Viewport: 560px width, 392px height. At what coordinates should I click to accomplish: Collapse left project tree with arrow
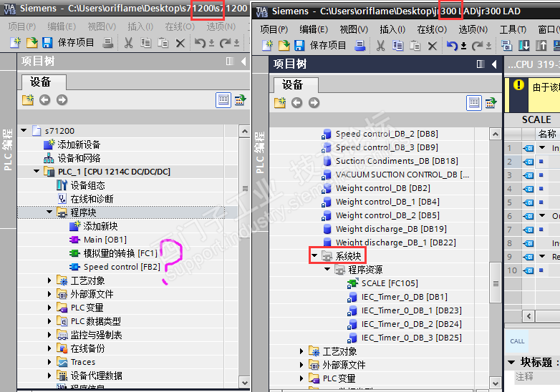[243, 62]
